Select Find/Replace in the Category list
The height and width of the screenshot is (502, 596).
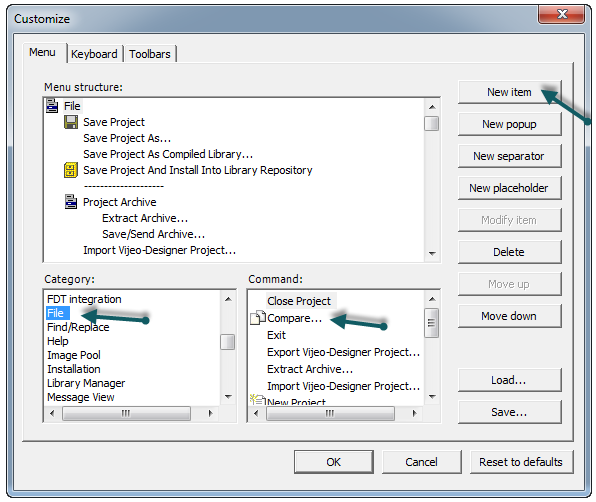click(78, 327)
